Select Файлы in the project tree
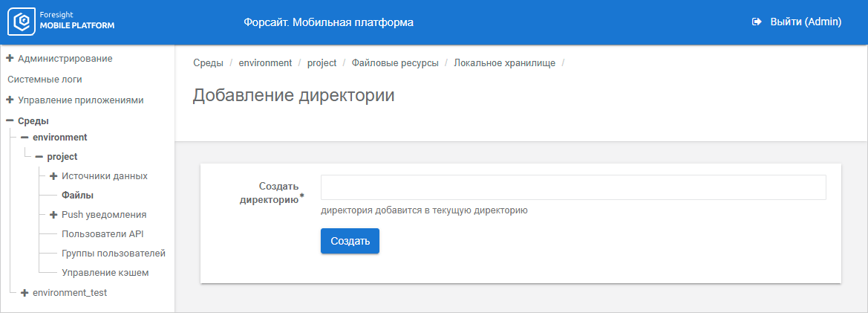868x313 pixels. pyautogui.click(x=77, y=196)
